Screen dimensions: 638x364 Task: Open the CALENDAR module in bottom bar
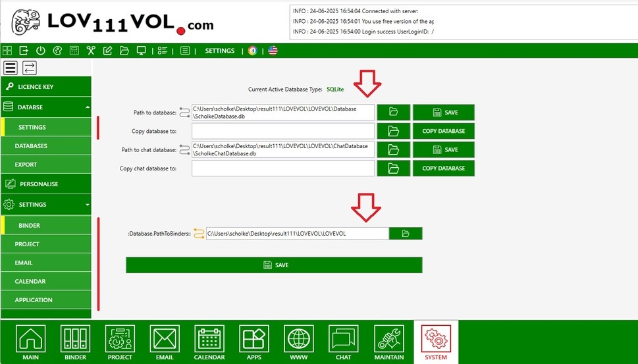pyautogui.click(x=209, y=342)
